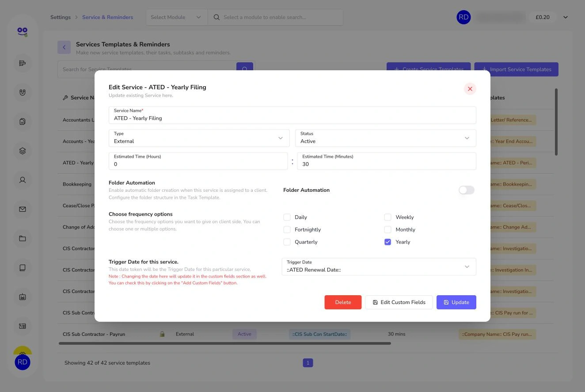Click the owl logo in the sidebar
This screenshot has width=585, height=392.
(23, 31)
